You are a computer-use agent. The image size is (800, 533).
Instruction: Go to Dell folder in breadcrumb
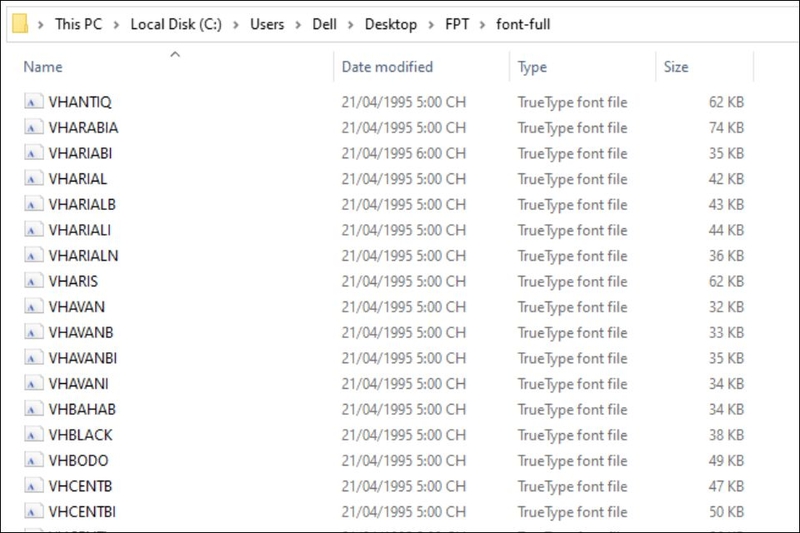click(x=324, y=24)
